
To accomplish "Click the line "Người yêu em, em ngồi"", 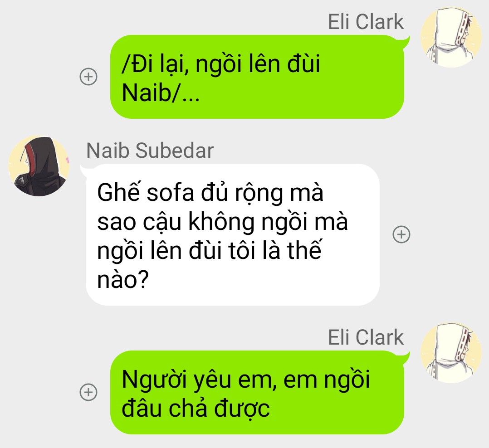I will tap(246, 380).
